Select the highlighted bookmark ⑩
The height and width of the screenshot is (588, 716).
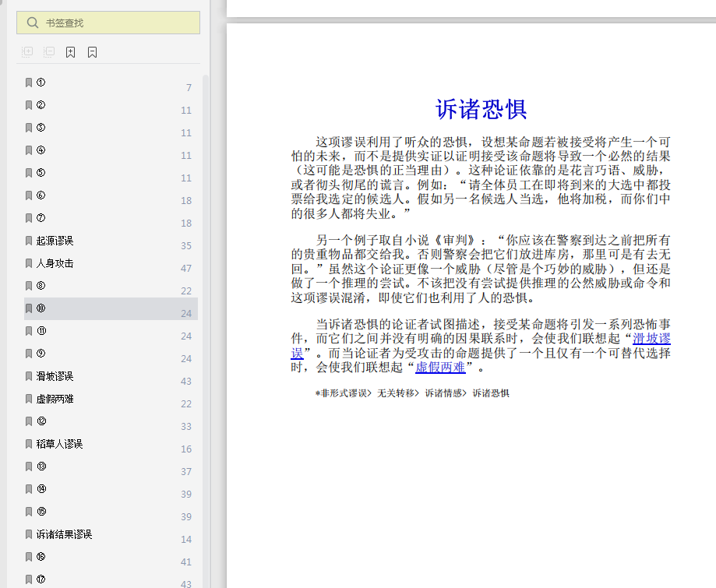(x=111, y=308)
